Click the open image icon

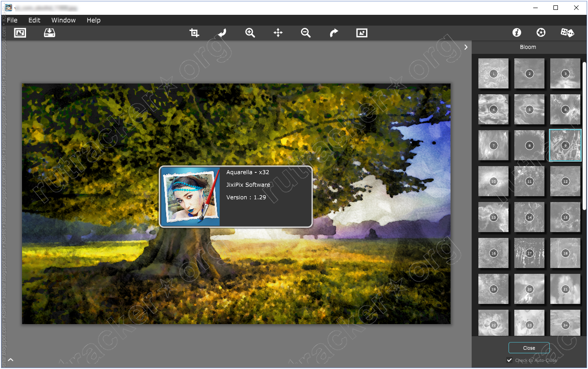coord(20,33)
